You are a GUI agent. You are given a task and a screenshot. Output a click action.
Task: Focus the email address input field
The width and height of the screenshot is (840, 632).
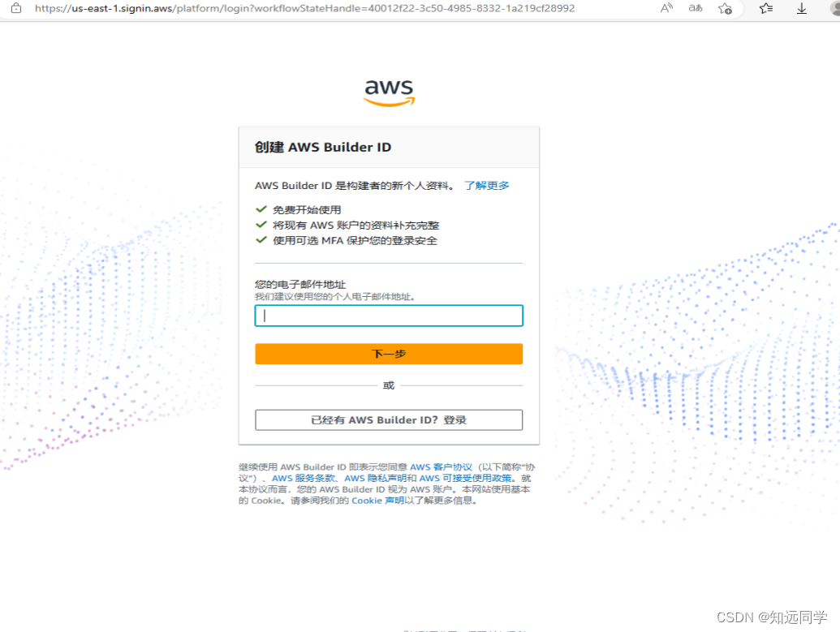389,316
